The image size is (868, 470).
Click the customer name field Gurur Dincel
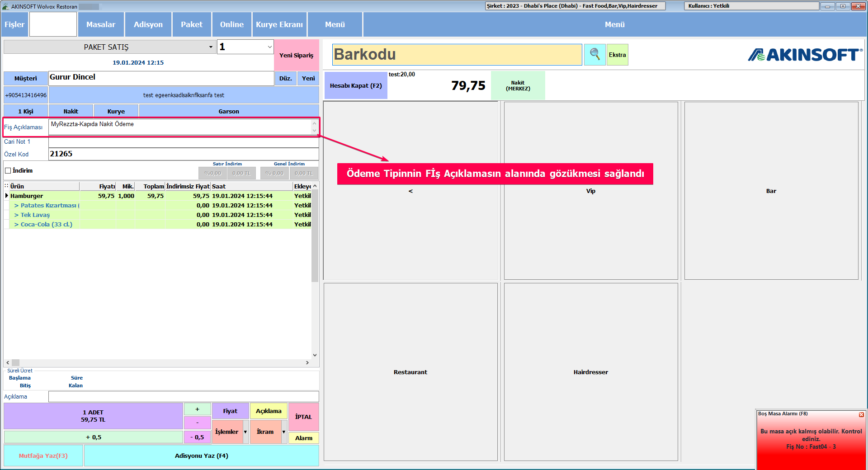(161, 78)
